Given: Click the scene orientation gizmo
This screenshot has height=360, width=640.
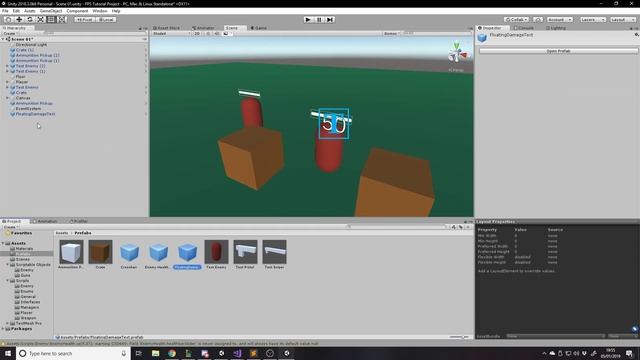Looking at the screenshot, I should point(457,53).
